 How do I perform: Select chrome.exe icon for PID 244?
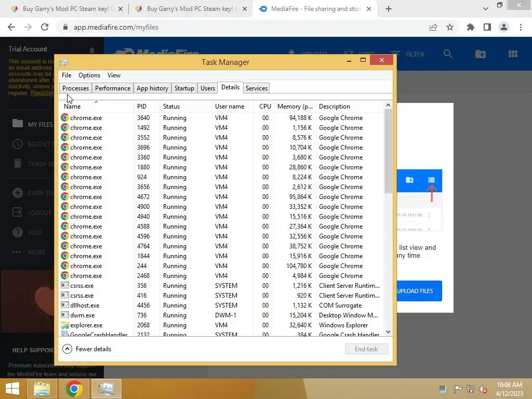pyautogui.click(x=65, y=265)
